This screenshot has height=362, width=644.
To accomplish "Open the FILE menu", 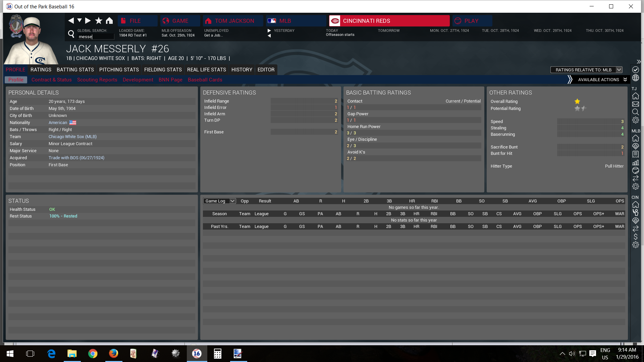I will (x=138, y=21).
